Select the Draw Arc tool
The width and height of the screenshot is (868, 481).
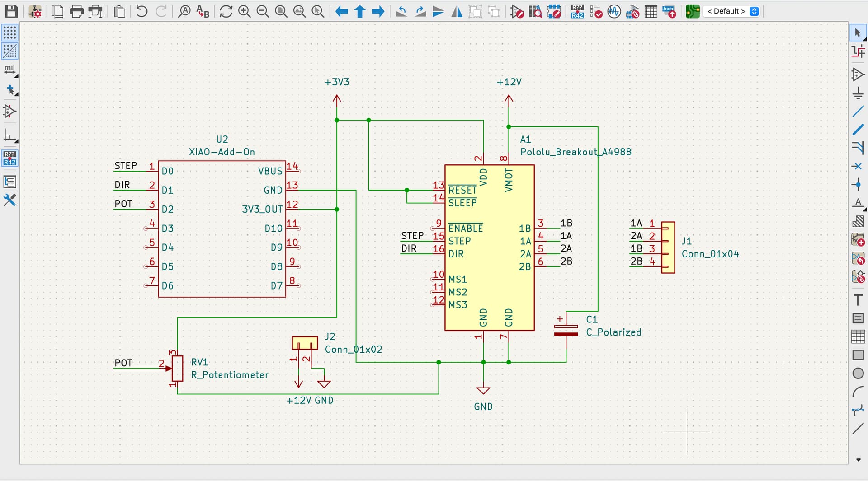click(858, 392)
